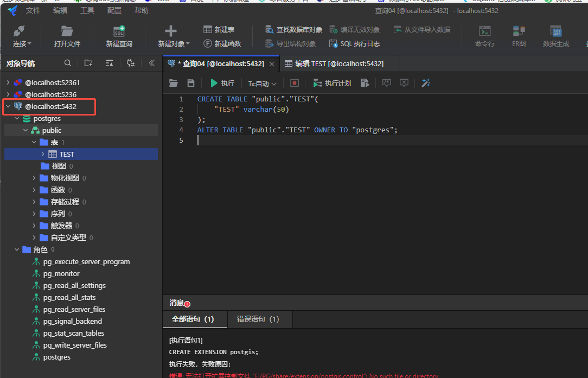Expand the 函数 folder
This screenshot has width=588, height=378.
34,190
